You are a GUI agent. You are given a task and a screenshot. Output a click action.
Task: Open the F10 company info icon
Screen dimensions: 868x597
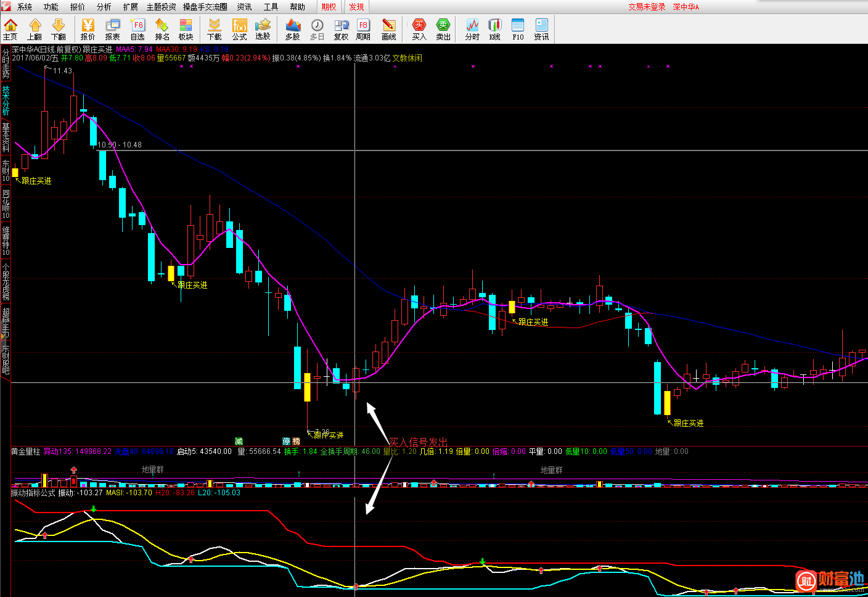[x=518, y=29]
